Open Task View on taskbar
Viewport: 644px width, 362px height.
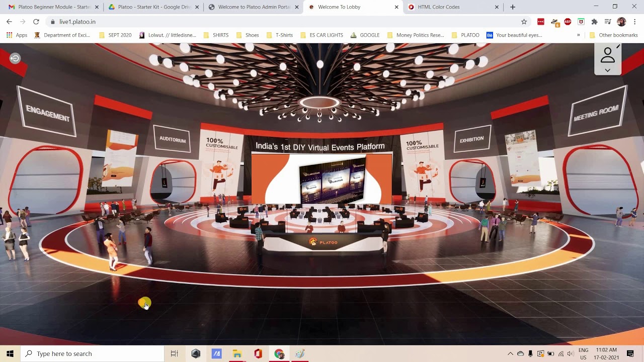click(x=174, y=353)
